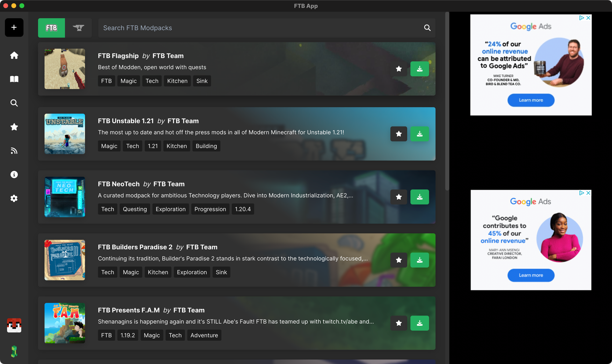Click the FTB Presents F.A.M title
The image size is (612, 364).
[x=129, y=310]
